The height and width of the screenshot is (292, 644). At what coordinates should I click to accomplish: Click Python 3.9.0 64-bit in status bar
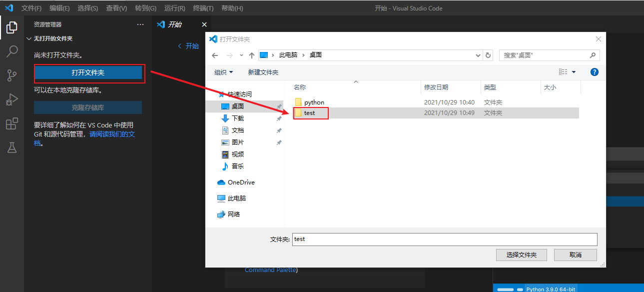(x=551, y=289)
